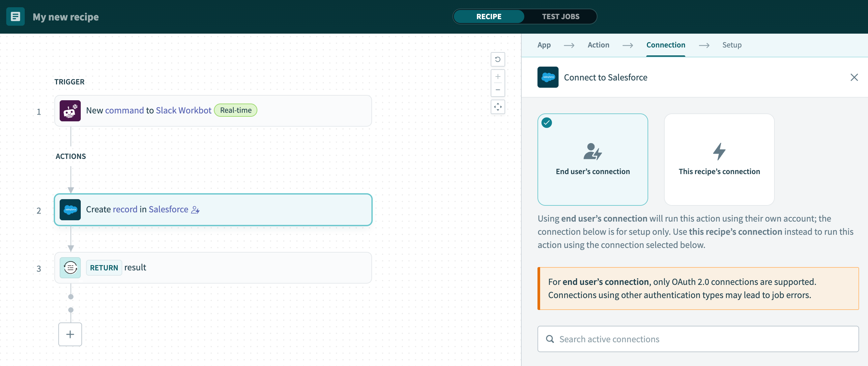Open the App breadcrumb step
868x366 pixels.
coord(544,45)
